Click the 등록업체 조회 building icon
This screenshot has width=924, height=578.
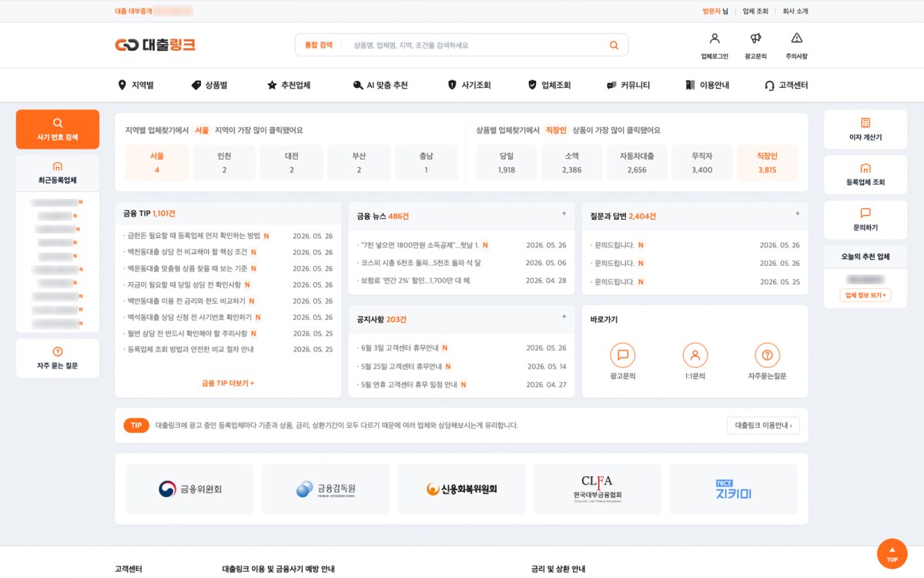865,168
